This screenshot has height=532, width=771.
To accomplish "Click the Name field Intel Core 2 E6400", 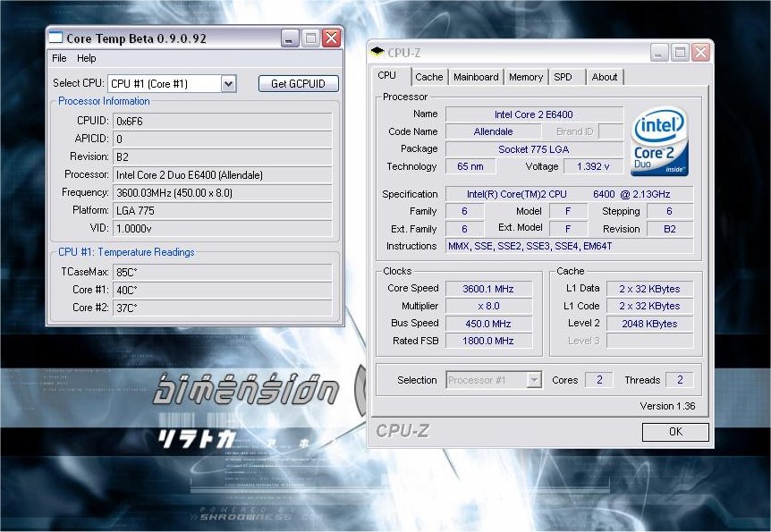I will (x=534, y=114).
